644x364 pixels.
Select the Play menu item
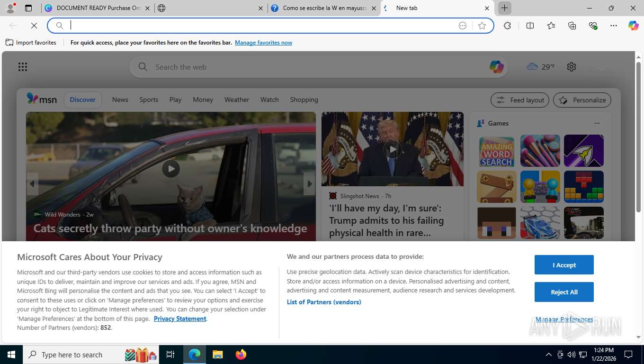point(175,100)
